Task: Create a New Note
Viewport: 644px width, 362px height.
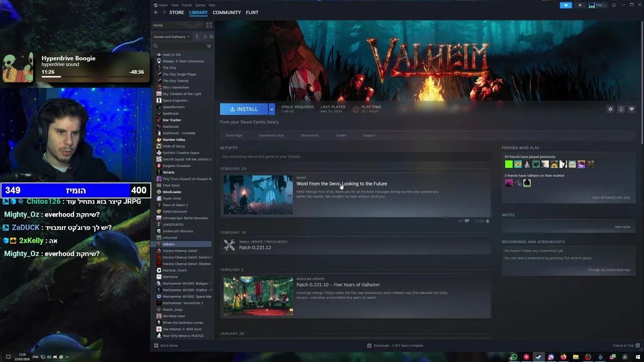Action: coord(622,227)
